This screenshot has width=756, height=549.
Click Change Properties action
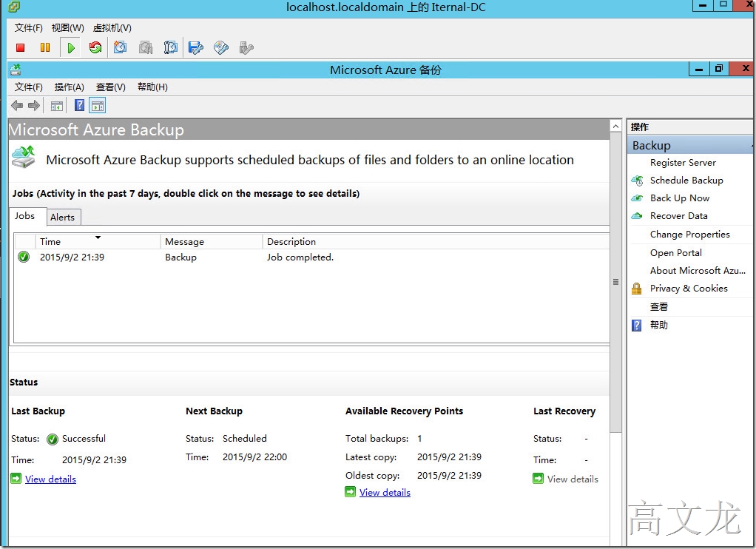pyautogui.click(x=690, y=235)
